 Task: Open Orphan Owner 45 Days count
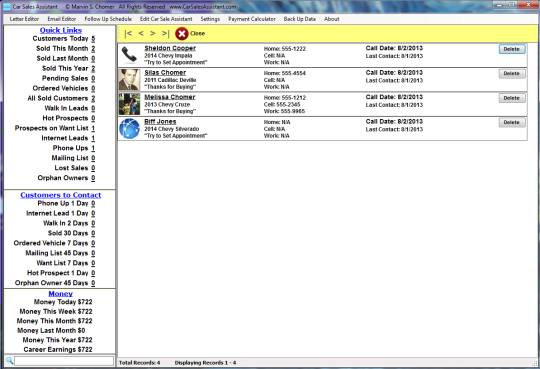[93, 283]
